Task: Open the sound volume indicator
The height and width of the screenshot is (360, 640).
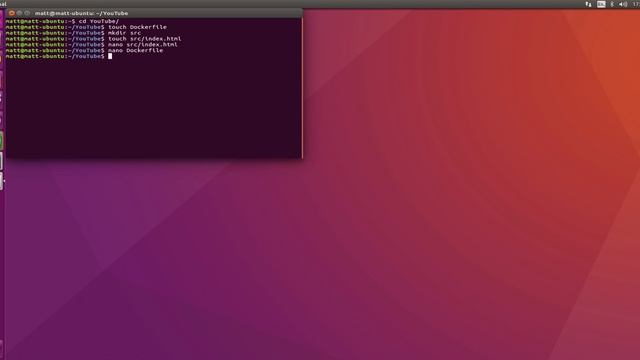Action: [623, 4]
